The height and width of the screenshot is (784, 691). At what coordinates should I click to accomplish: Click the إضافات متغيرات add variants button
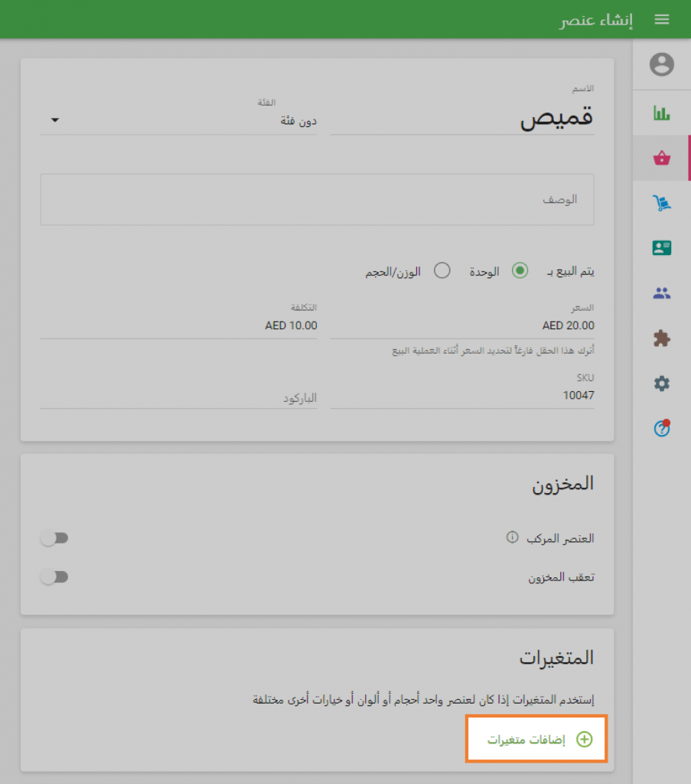pyautogui.click(x=536, y=738)
